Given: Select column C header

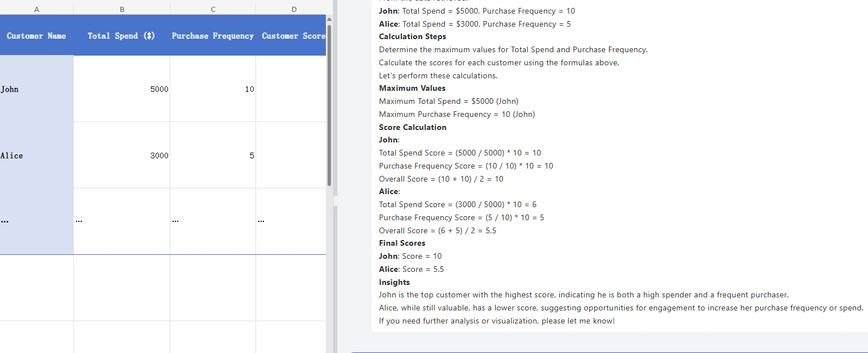Looking at the screenshot, I should pos(212,9).
